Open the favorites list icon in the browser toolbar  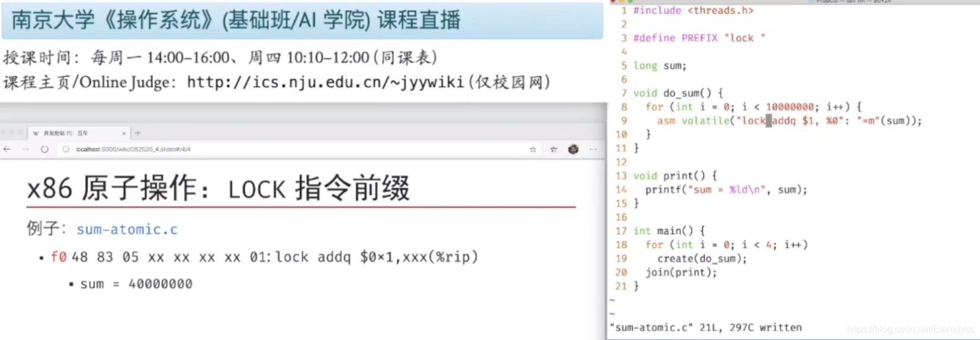click(554, 149)
